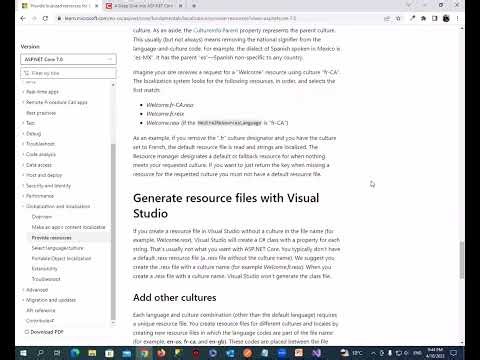
Task: Click the Welcome.fr.resx bullet item
Action: pyautogui.click(x=165, y=114)
